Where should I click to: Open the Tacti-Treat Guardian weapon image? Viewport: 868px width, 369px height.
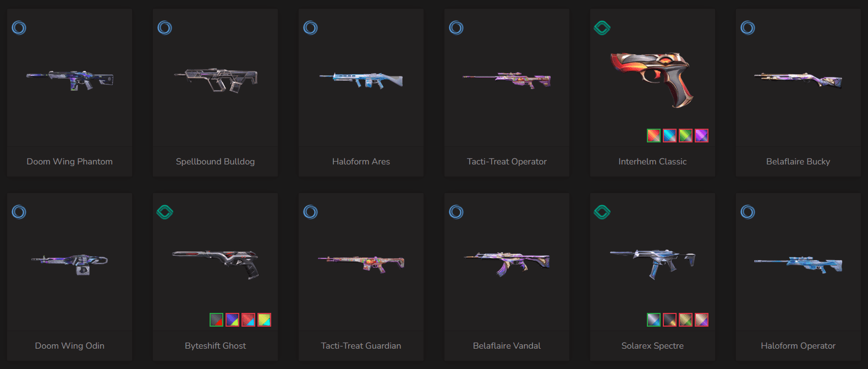[x=361, y=263]
